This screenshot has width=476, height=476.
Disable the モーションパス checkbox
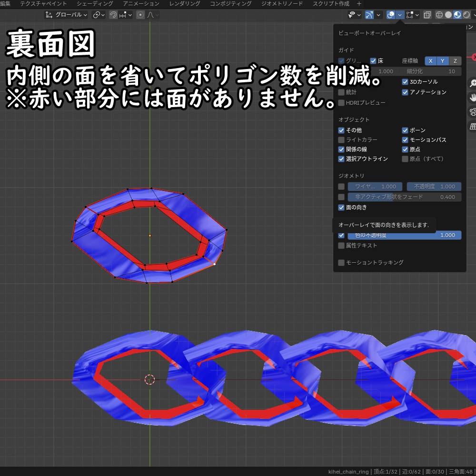(405, 139)
